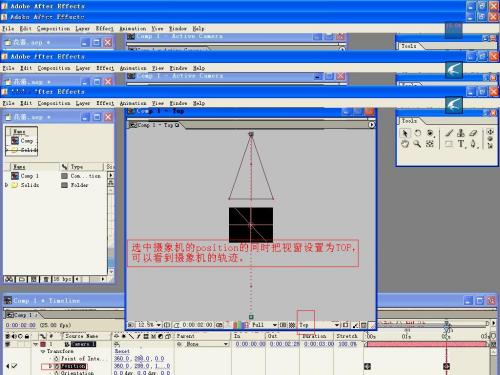Select the Eraser tool
The image size is (500, 375).
tap(473, 133)
